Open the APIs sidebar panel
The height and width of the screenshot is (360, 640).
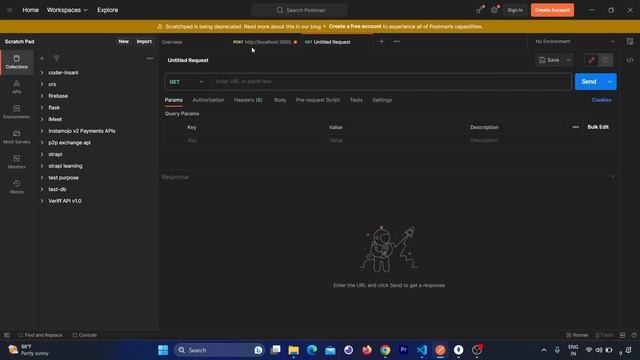tap(17, 87)
